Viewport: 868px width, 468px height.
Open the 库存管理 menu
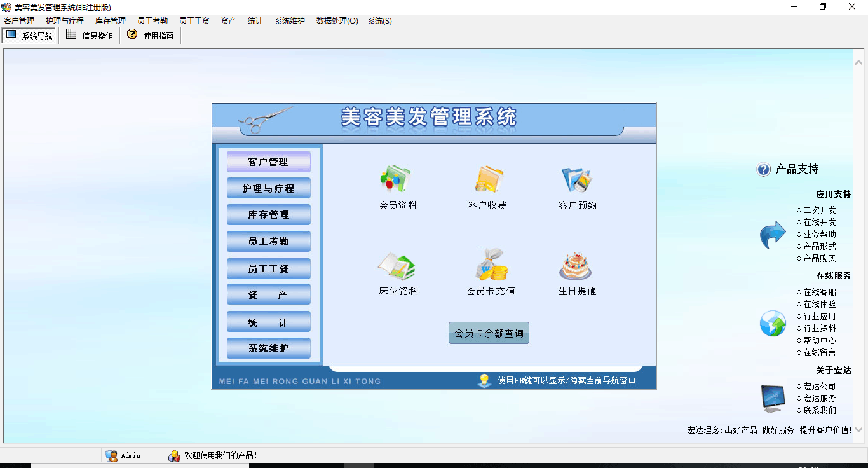point(111,21)
